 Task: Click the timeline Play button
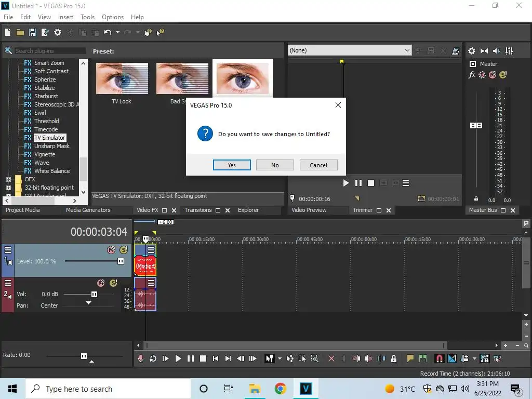coord(178,358)
